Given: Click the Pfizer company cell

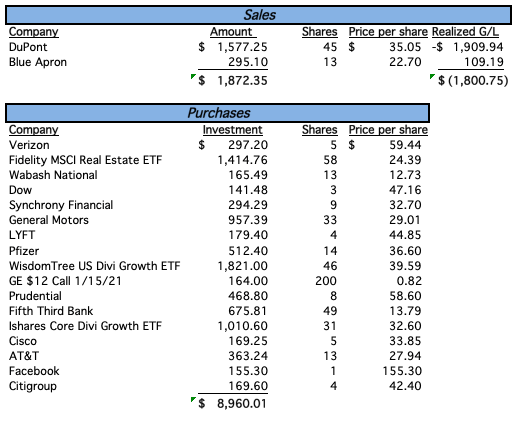Looking at the screenshot, I should (x=24, y=251).
